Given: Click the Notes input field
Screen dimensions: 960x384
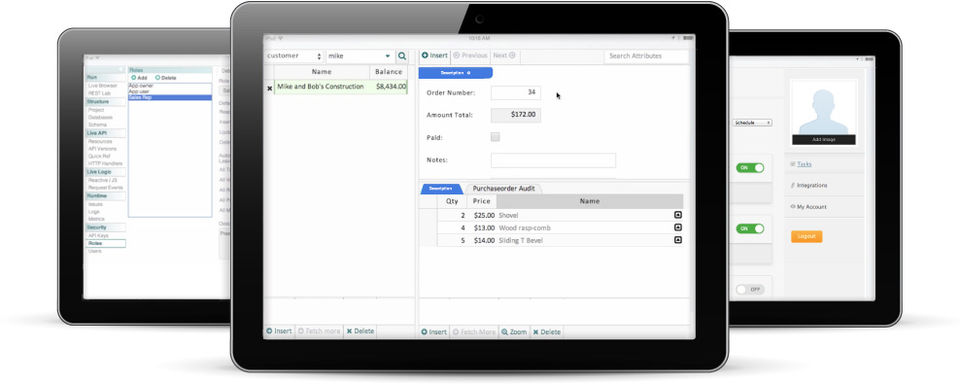Looking at the screenshot, I should point(553,160).
